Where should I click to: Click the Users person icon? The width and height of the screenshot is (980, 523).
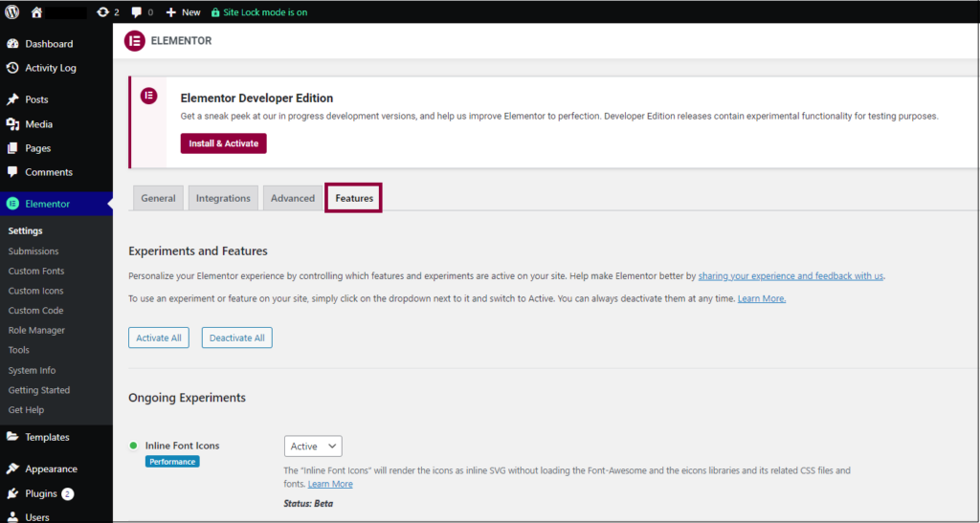coord(12,517)
